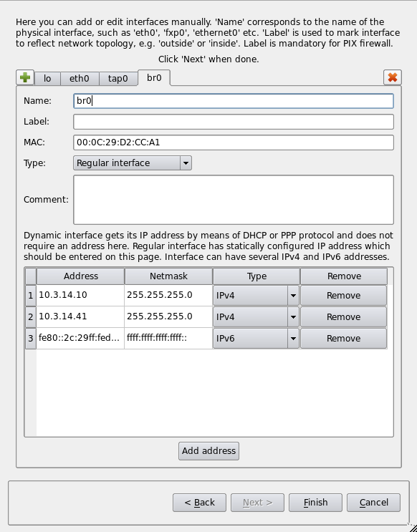Image resolution: width=417 pixels, height=532 pixels.
Task: Select address cell 10.3.14.41
Action: (x=80, y=316)
